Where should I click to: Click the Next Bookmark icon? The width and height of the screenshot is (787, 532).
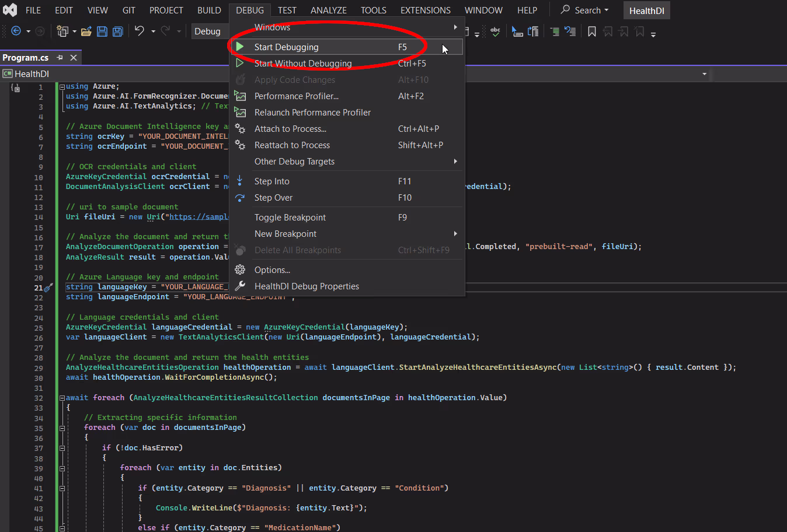(x=624, y=31)
